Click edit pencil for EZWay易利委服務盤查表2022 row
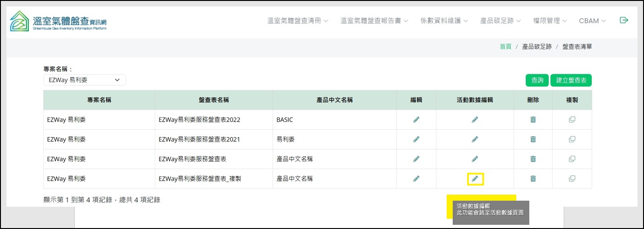Image resolution: width=644 pixels, height=229 pixels. [416, 120]
